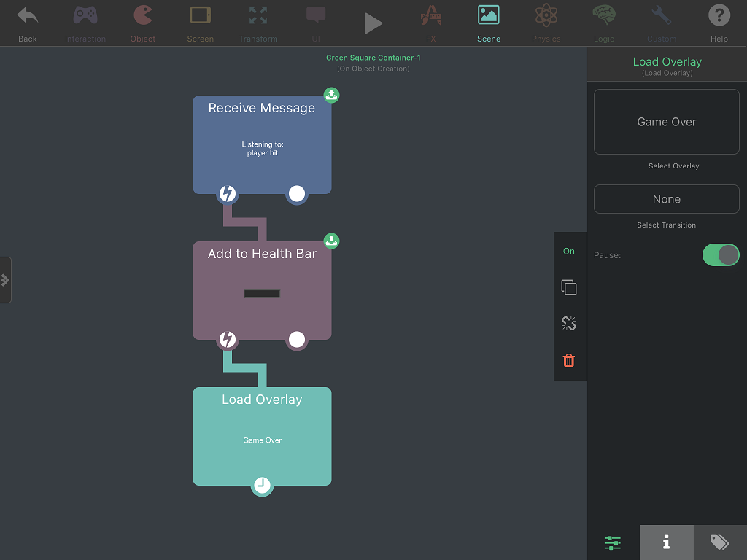Expand the left side panel handle
Image resolution: width=747 pixels, height=560 pixels.
coord(5,280)
